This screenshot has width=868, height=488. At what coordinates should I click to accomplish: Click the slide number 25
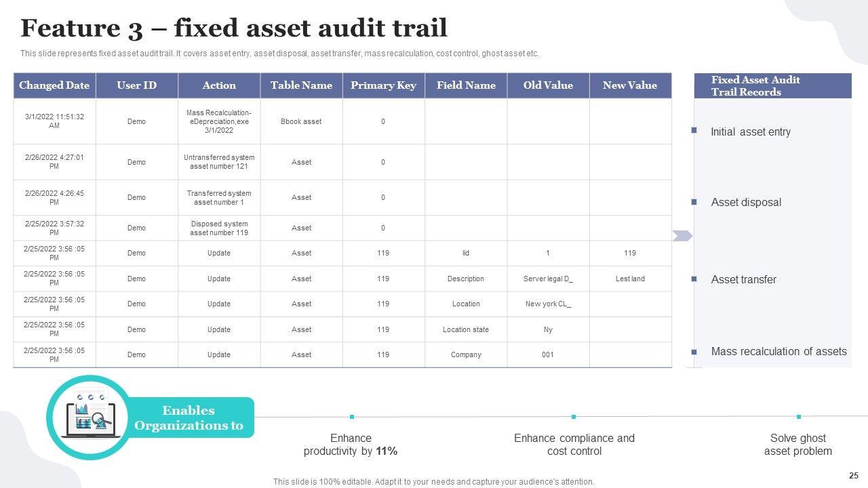pyautogui.click(x=853, y=476)
